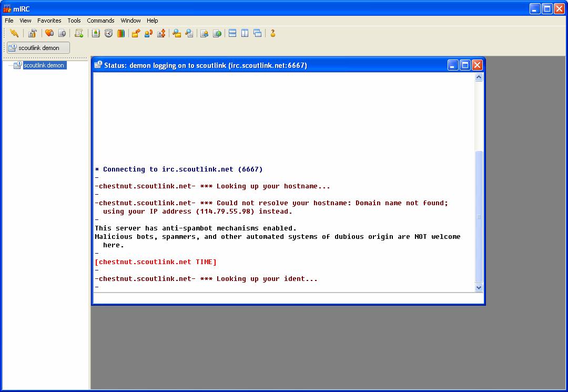Screen dimensions: 568x392
Task: Click the mIRC application title icon
Action: (7, 8)
